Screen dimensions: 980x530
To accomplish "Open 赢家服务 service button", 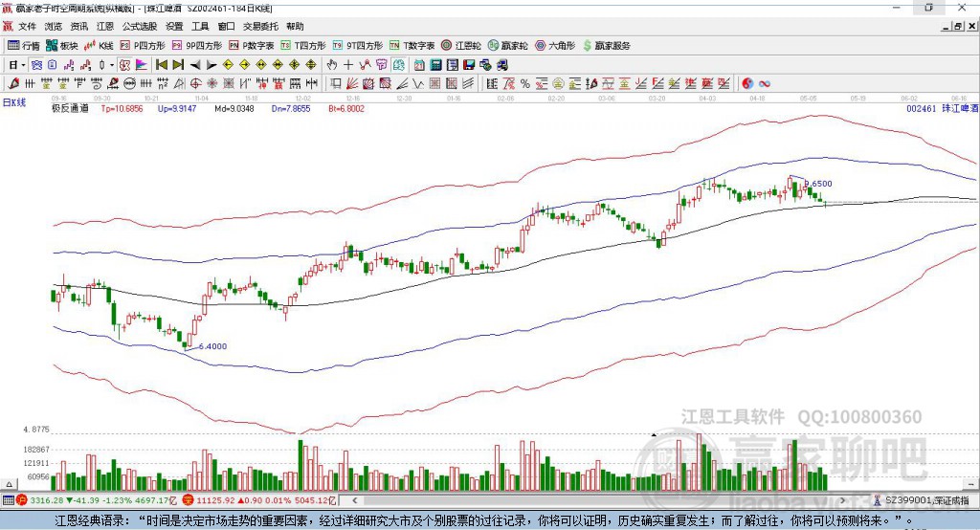I will coord(607,46).
